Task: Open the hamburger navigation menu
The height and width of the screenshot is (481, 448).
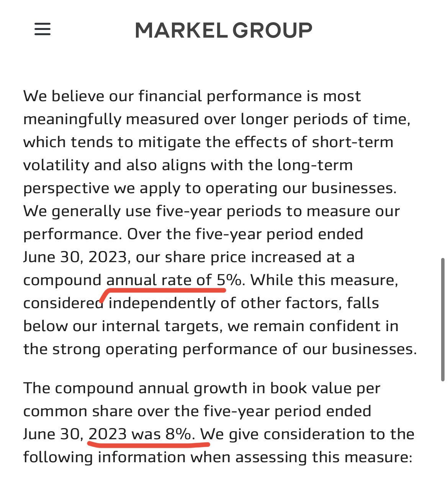Action: pos(43,29)
